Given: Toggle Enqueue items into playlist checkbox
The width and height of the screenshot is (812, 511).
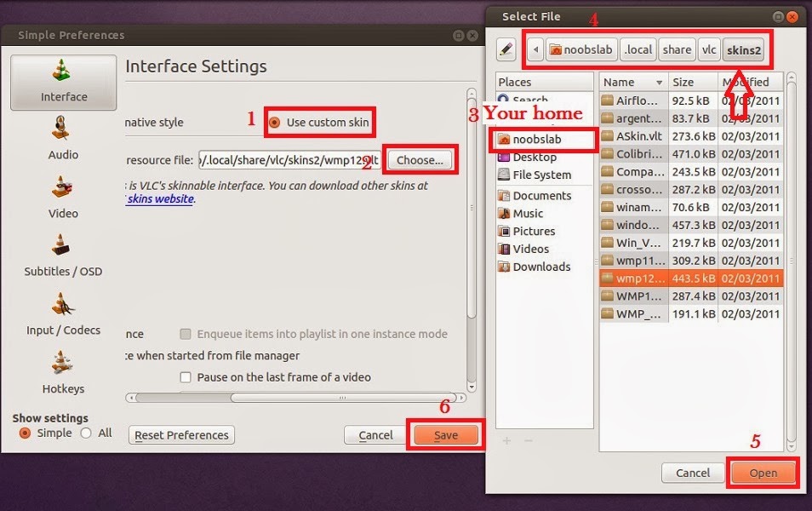Looking at the screenshot, I should coord(186,334).
